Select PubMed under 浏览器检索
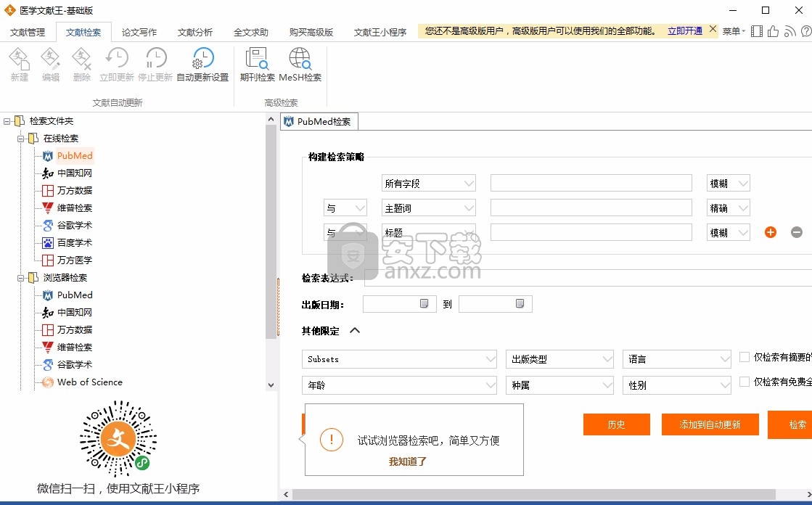This screenshot has height=505, width=812. pyautogui.click(x=75, y=295)
